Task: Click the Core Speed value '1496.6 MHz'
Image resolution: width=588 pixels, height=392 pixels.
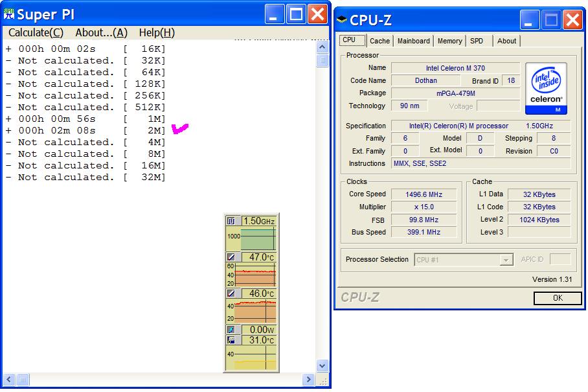Action: click(424, 194)
